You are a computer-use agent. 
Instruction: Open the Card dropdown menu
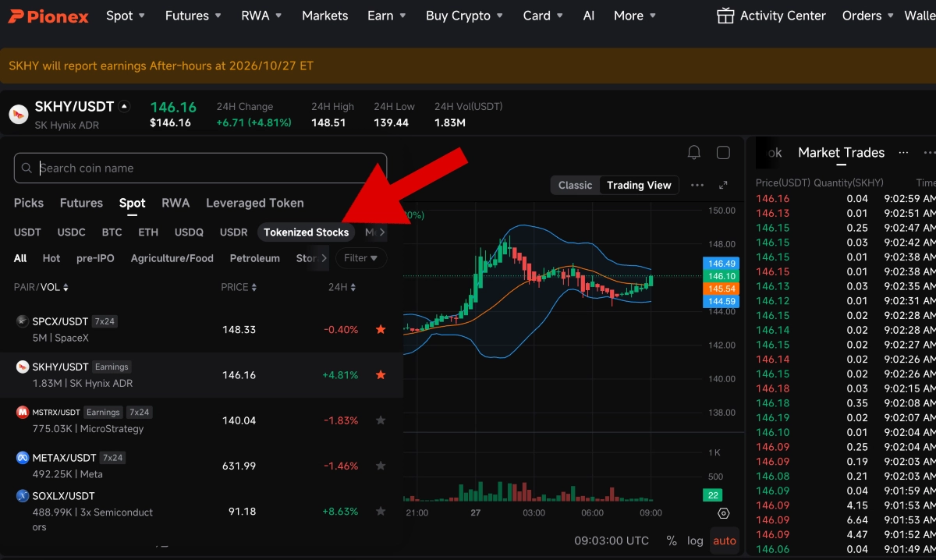544,16
